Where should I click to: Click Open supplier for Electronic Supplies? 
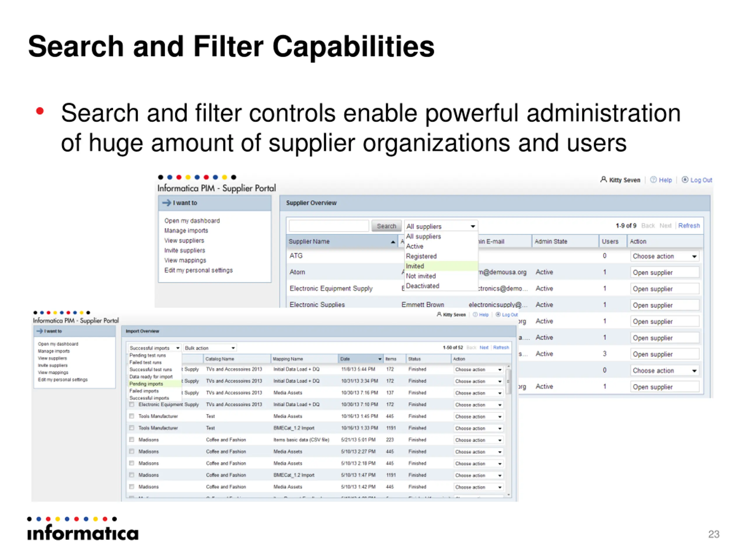(x=664, y=305)
